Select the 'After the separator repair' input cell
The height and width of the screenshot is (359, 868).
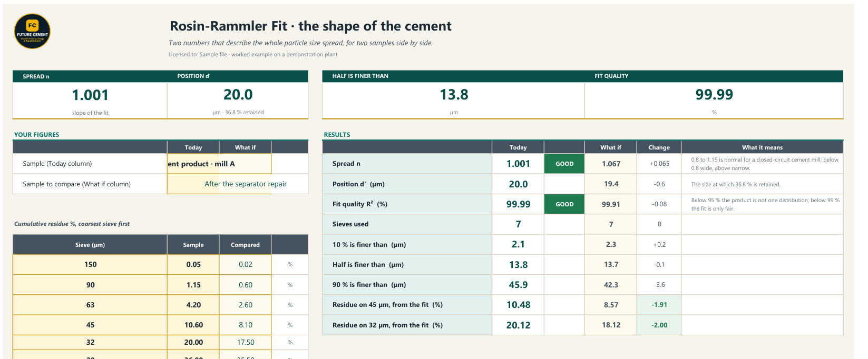click(219, 184)
